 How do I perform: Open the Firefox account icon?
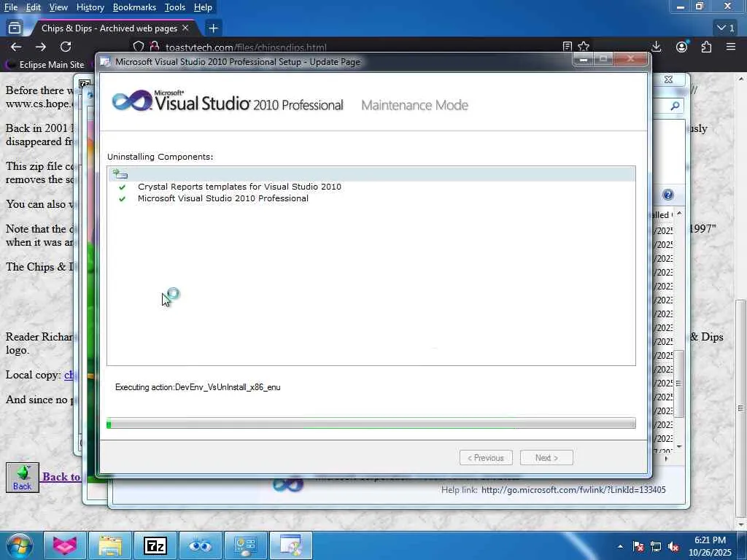coord(682,47)
